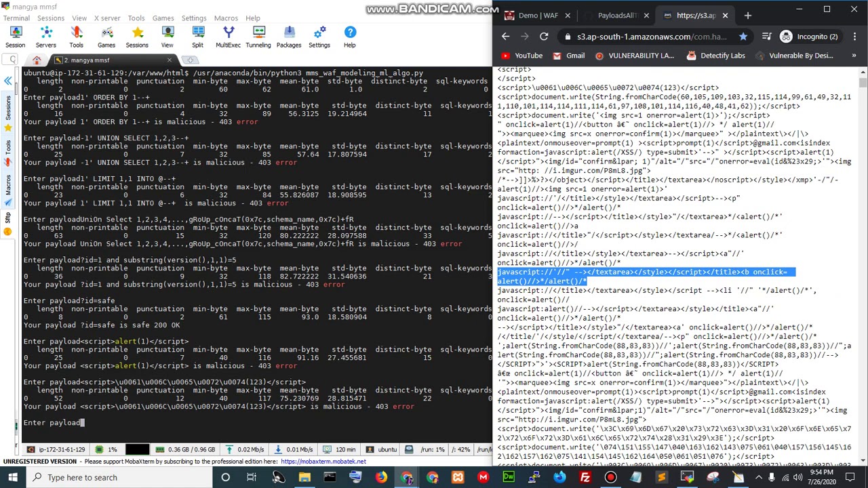Viewport: 868px width, 488px height.
Task: Open the VULNERABILITY LA... bookmark
Action: coord(635,56)
